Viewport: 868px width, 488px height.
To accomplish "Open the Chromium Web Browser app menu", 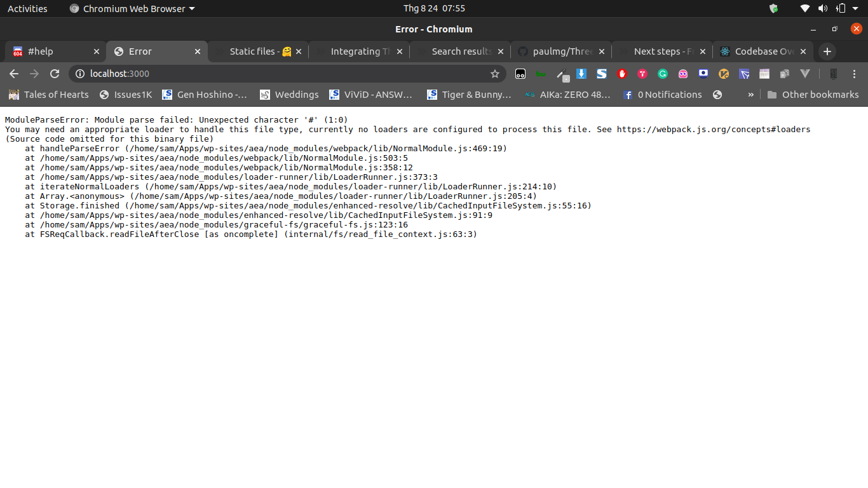I will 132,9.
